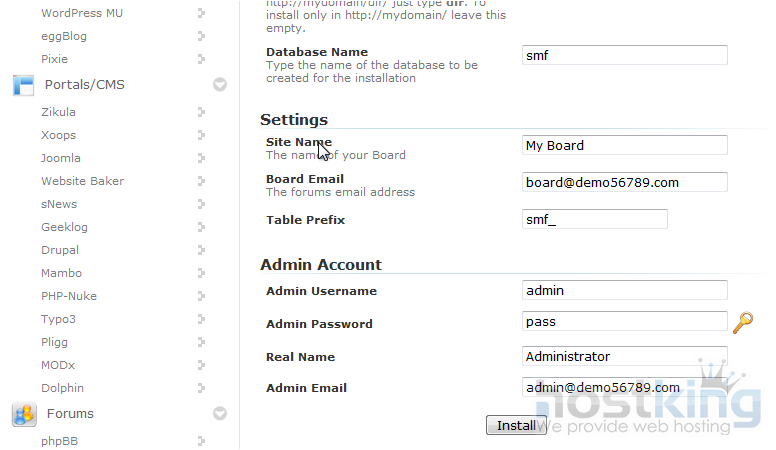Click the key icon beside Admin Password
The height and width of the screenshot is (450, 776).
point(742,322)
